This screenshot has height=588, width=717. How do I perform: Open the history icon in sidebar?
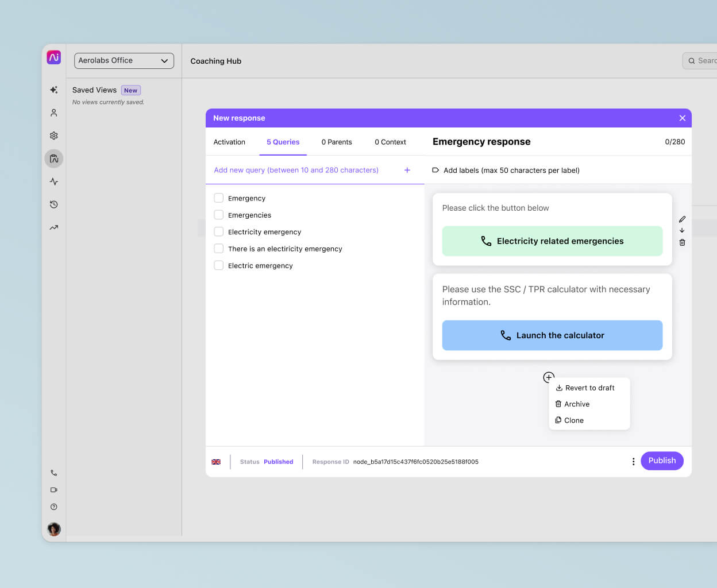[x=53, y=204]
